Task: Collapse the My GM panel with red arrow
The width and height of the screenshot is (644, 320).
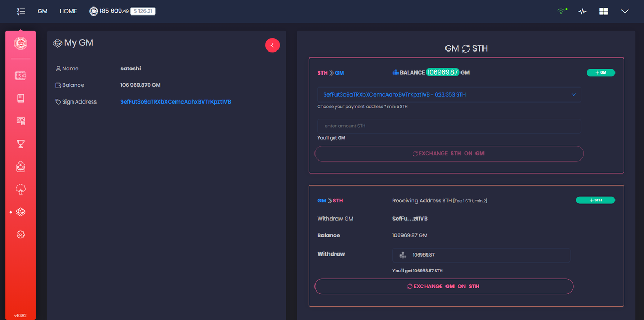Action: [272, 45]
